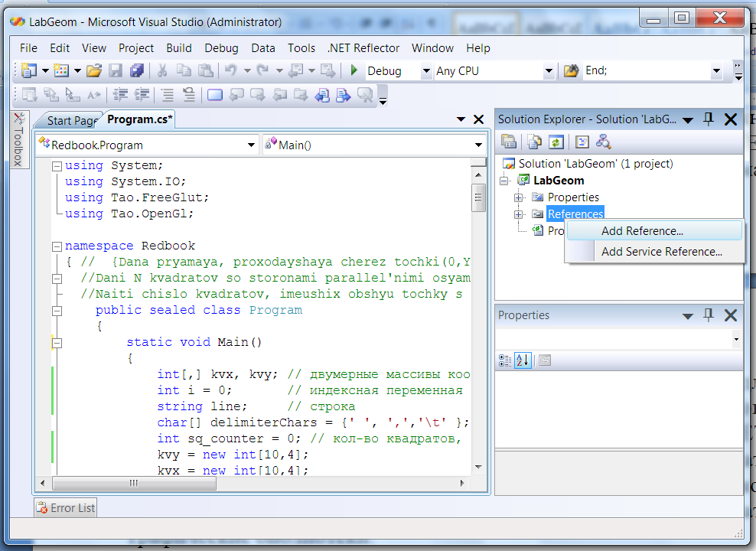Open the Build menu
The image size is (756, 551).
179,48
